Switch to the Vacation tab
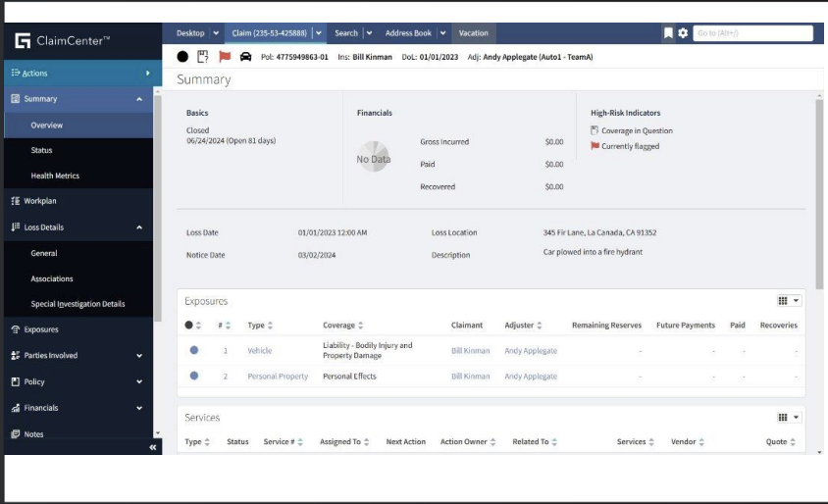828x504 pixels. 473,33
